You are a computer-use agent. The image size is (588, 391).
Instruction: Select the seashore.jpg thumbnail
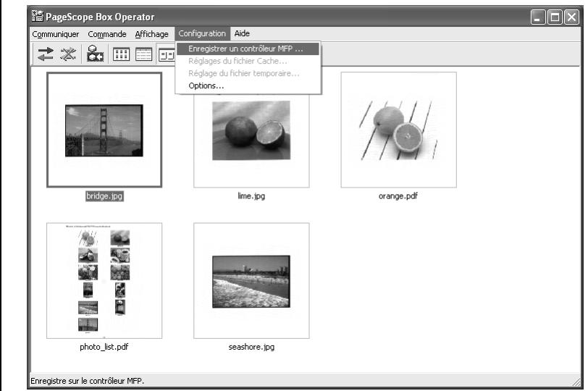click(251, 280)
